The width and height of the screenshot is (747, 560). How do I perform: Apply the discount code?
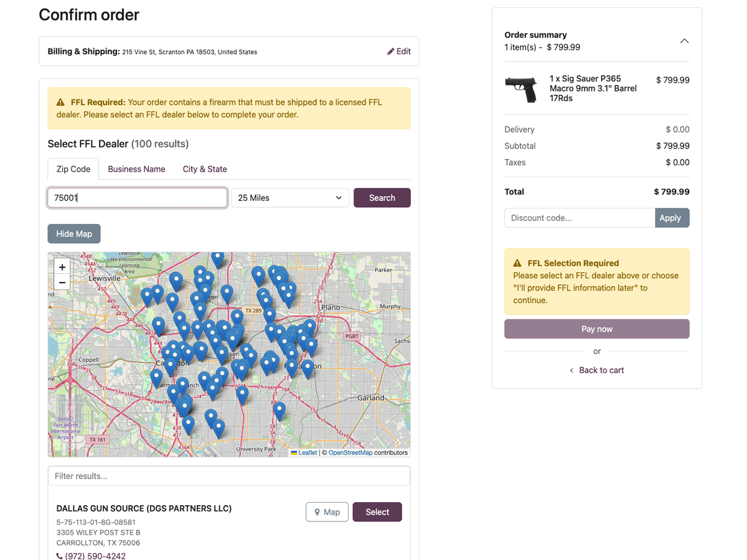[x=672, y=217]
